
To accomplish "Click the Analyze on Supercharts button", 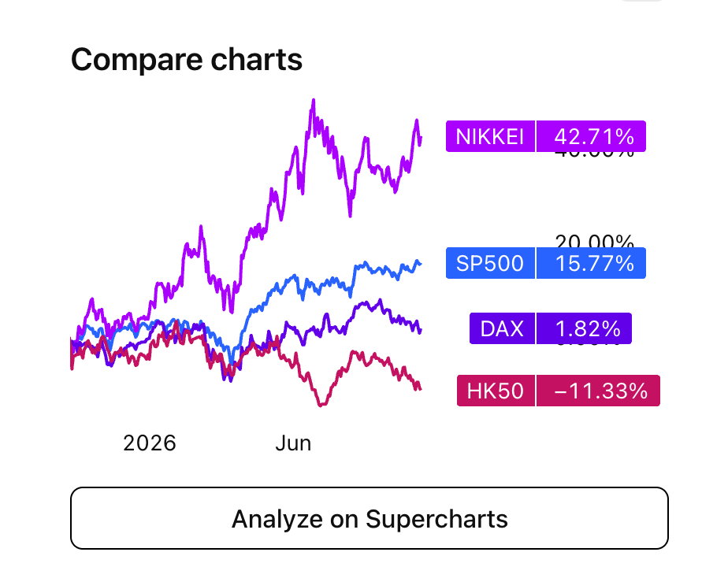I will coord(369,518).
